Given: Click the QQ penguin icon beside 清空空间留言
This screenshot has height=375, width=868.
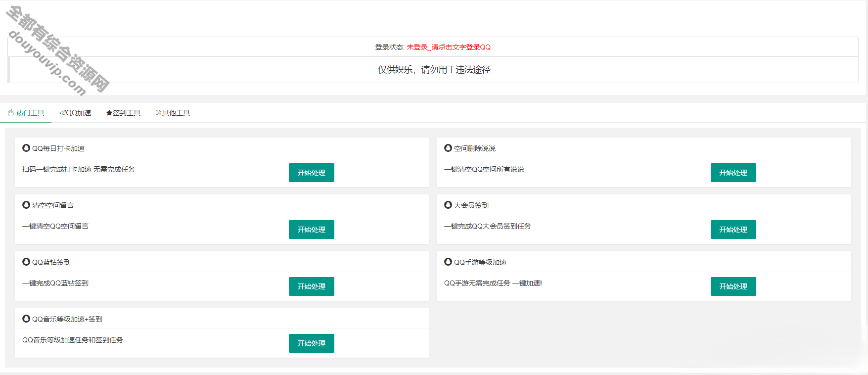Looking at the screenshot, I should [26, 205].
